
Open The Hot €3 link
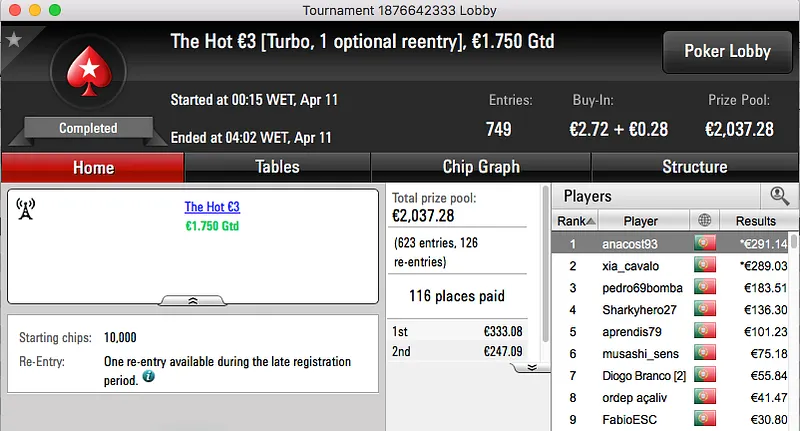tap(212, 207)
